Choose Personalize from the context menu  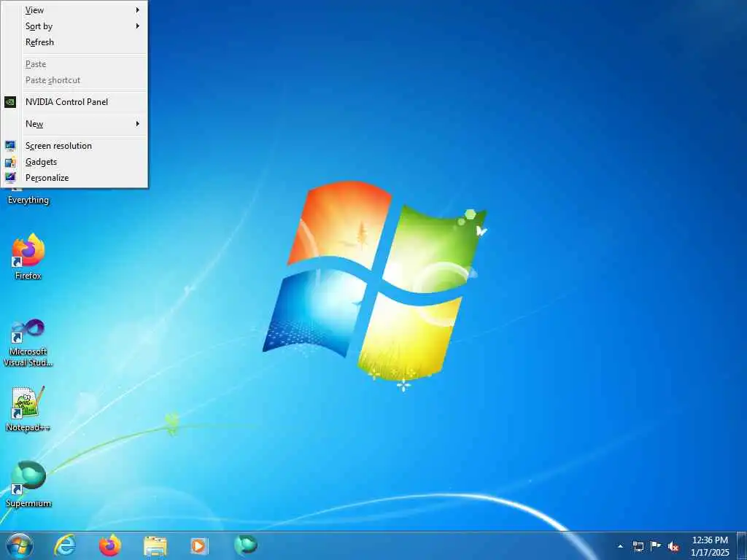point(74,178)
